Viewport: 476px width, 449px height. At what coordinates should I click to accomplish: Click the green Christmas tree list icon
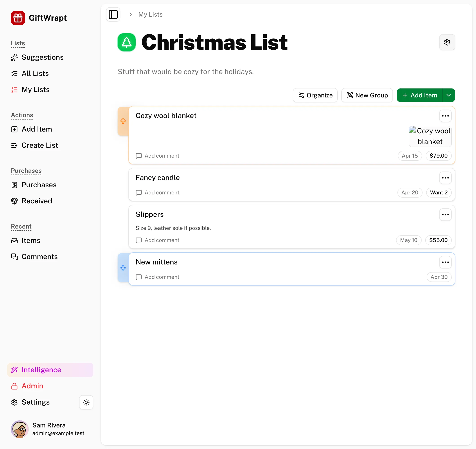(x=127, y=42)
